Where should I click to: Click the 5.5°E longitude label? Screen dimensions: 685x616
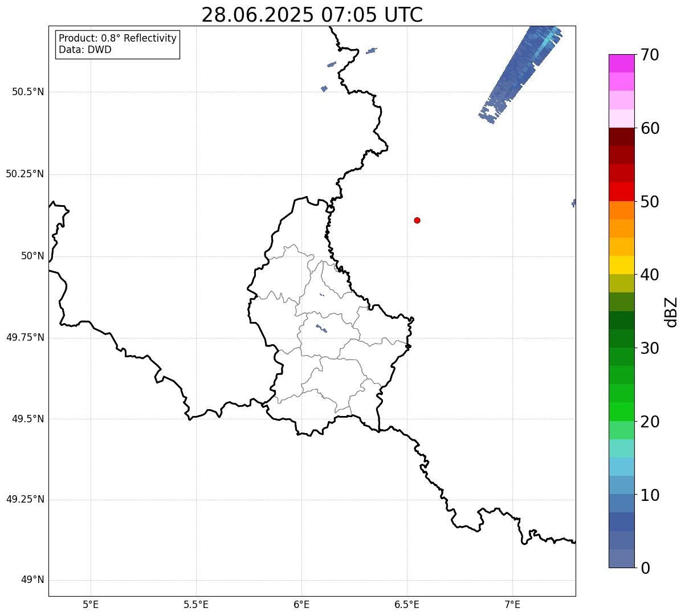196,604
